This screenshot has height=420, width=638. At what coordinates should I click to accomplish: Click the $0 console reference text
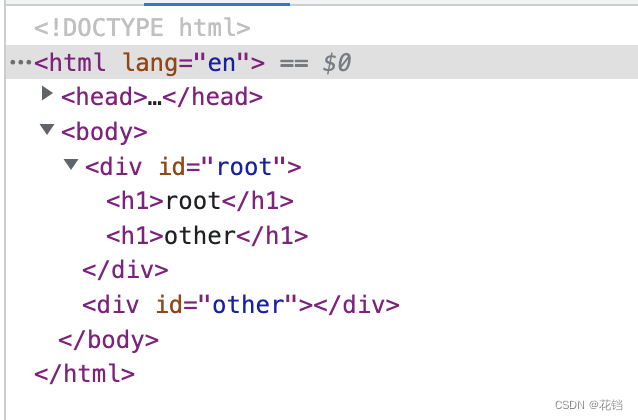(336, 63)
